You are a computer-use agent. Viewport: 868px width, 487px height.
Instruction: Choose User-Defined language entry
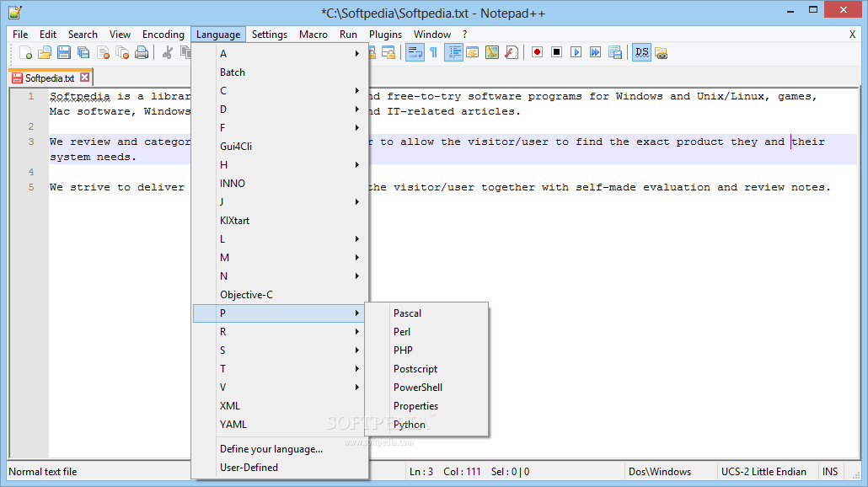(281, 468)
